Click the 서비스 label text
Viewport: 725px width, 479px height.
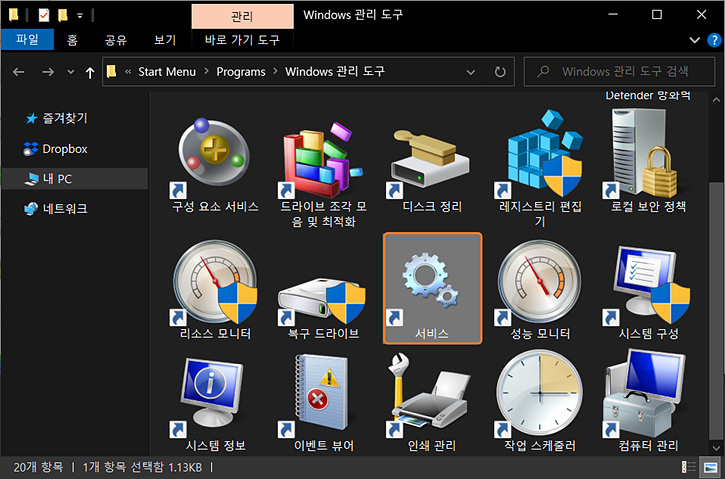point(431,334)
